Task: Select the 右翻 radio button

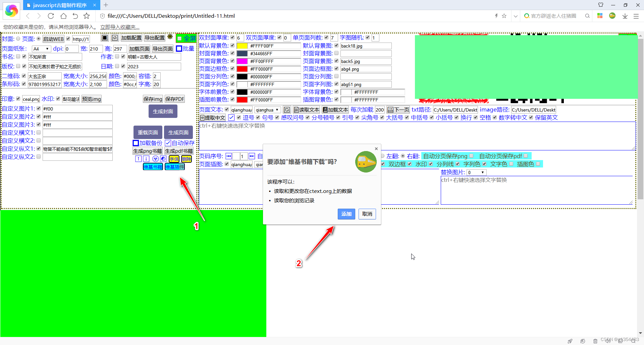Action: 403,156
